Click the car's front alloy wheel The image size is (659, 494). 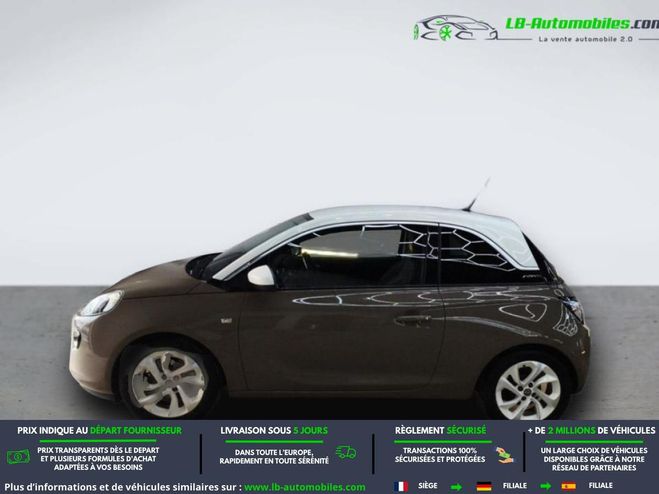pyautogui.click(x=168, y=383)
